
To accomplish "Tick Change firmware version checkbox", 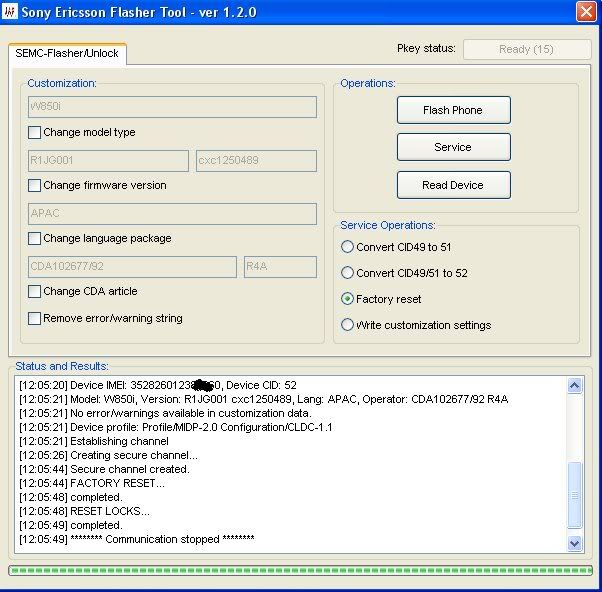I will (35, 185).
